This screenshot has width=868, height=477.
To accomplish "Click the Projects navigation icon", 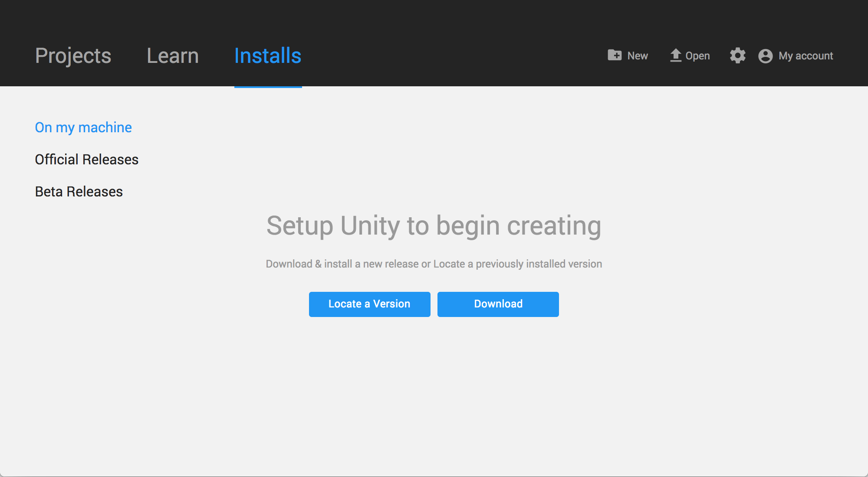I will pyautogui.click(x=72, y=55).
